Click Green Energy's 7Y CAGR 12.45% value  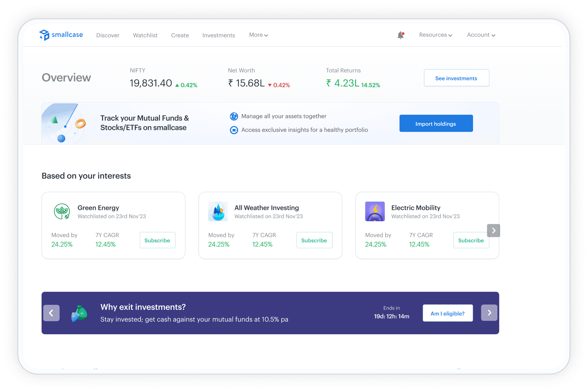click(105, 244)
